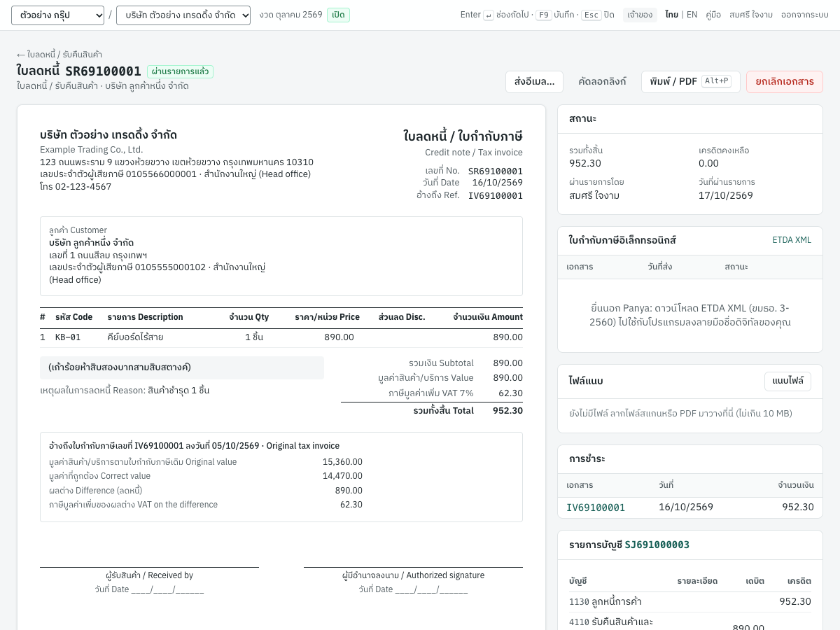Image resolution: width=840 pixels, height=630 pixels.
Task: Click the เครดิตคงเหลือ value 0.00
Action: tap(708, 163)
